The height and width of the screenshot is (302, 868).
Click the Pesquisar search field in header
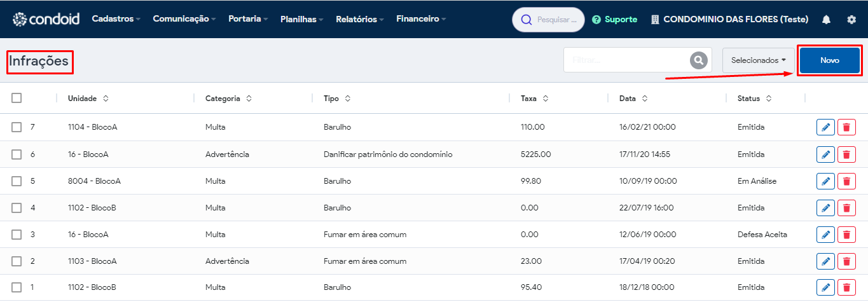[548, 20]
